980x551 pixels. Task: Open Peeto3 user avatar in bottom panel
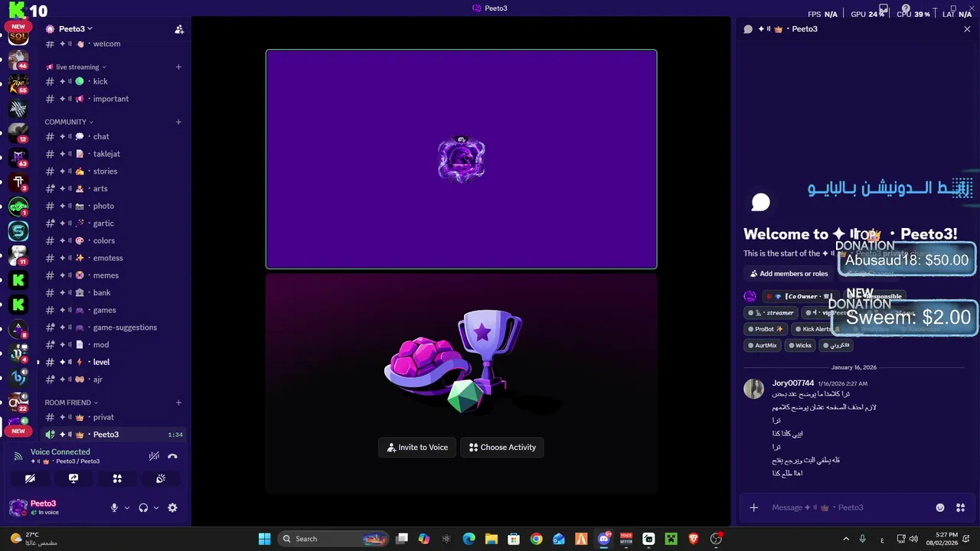pos(18,507)
